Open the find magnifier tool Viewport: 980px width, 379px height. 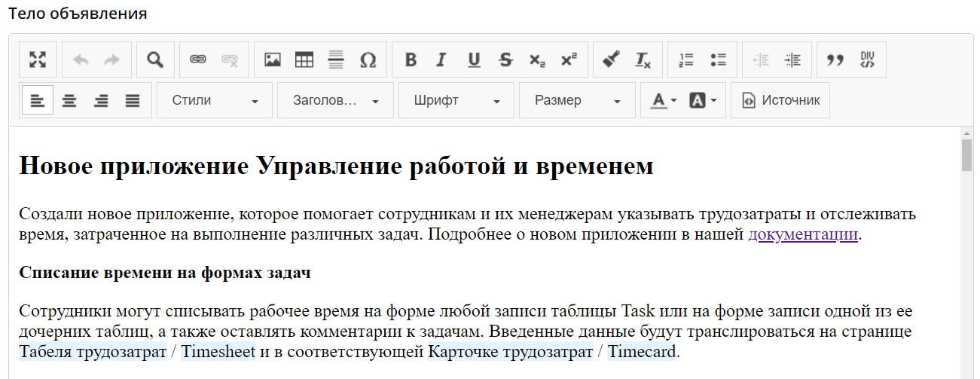pos(155,60)
